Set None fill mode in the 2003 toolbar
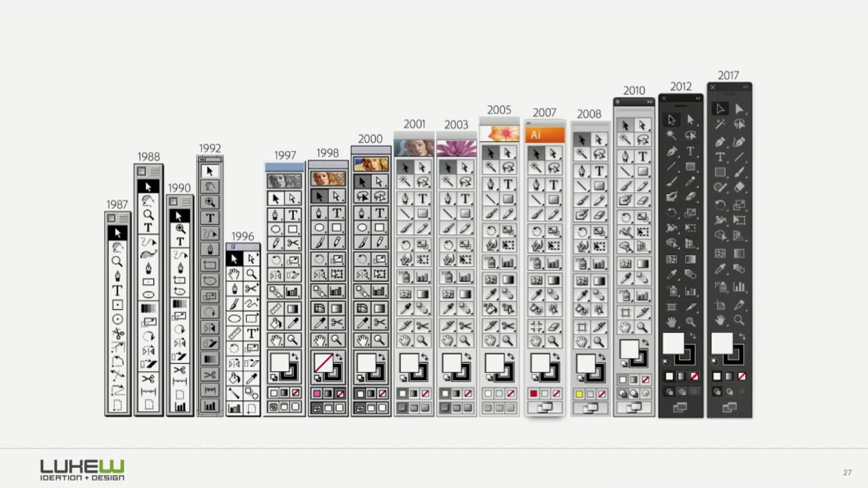This screenshot has width=868, height=488. tap(468, 393)
